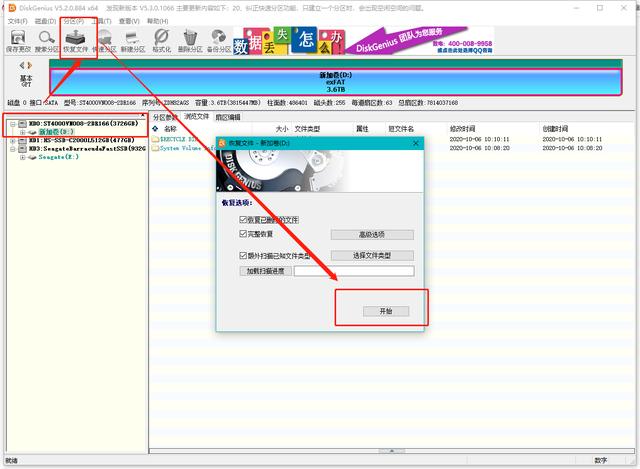Click the scan progress file path field
This screenshot has width=640, height=469.
(354, 271)
